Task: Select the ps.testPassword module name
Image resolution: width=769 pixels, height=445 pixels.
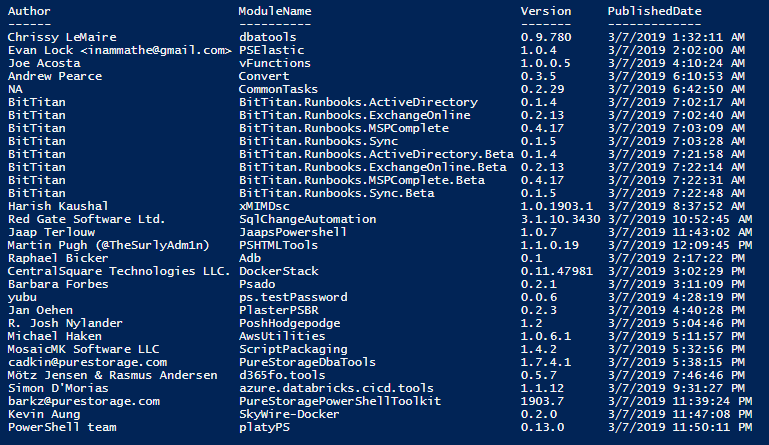Action: (293, 297)
